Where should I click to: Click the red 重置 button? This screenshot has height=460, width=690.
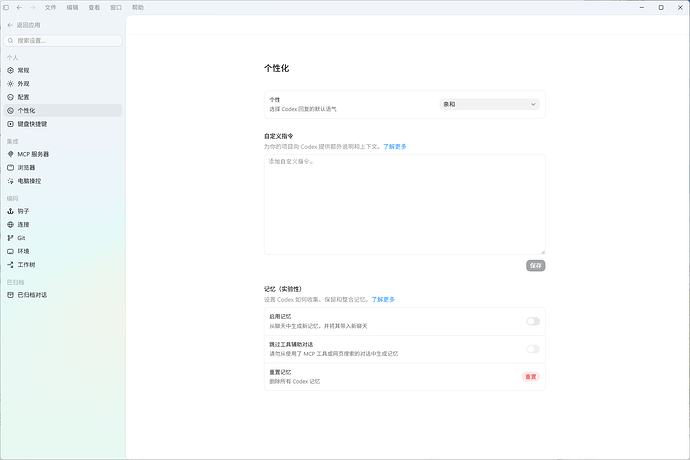point(531,377)
